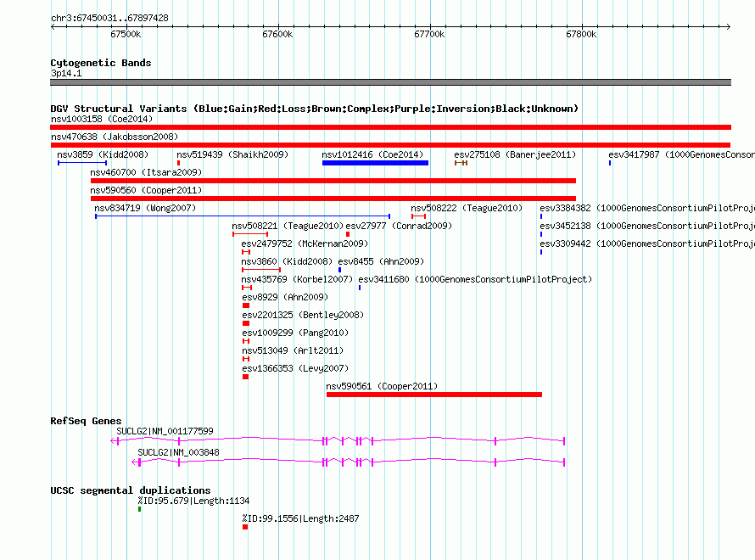Click the nsv508221 (Teague2010) label
This screenshot has height=560, width=755.
288,226
